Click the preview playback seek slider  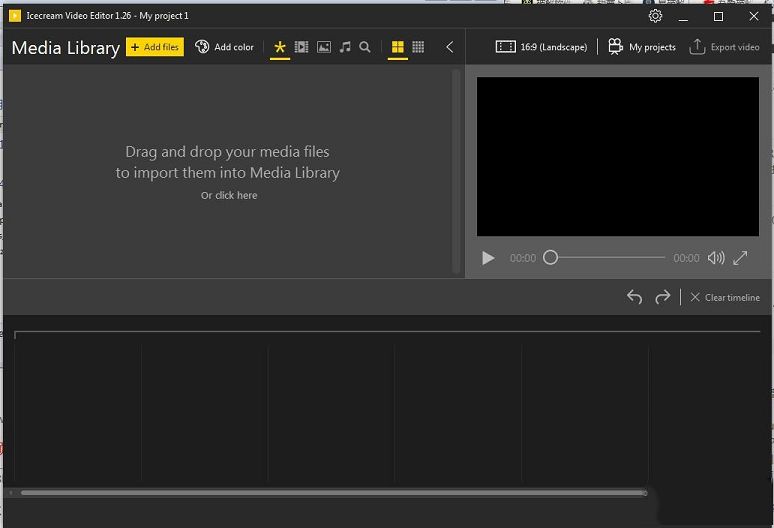pos(607,258)
